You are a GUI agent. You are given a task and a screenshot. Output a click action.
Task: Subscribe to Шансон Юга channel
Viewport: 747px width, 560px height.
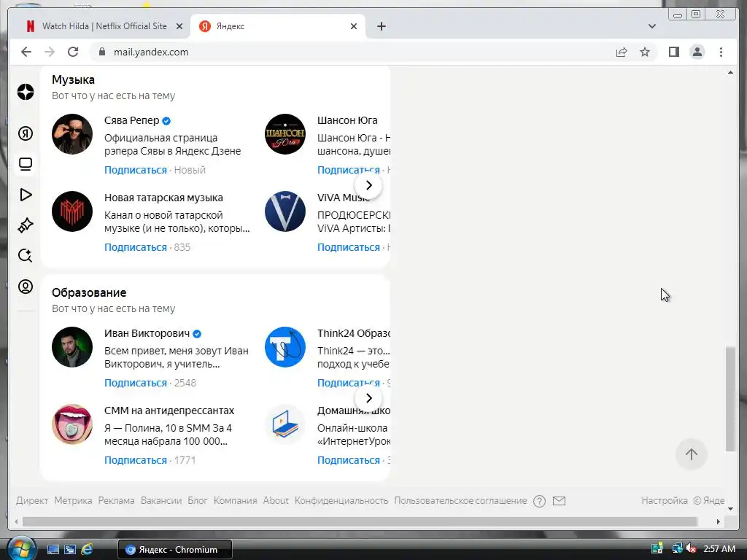pos(348,170)
